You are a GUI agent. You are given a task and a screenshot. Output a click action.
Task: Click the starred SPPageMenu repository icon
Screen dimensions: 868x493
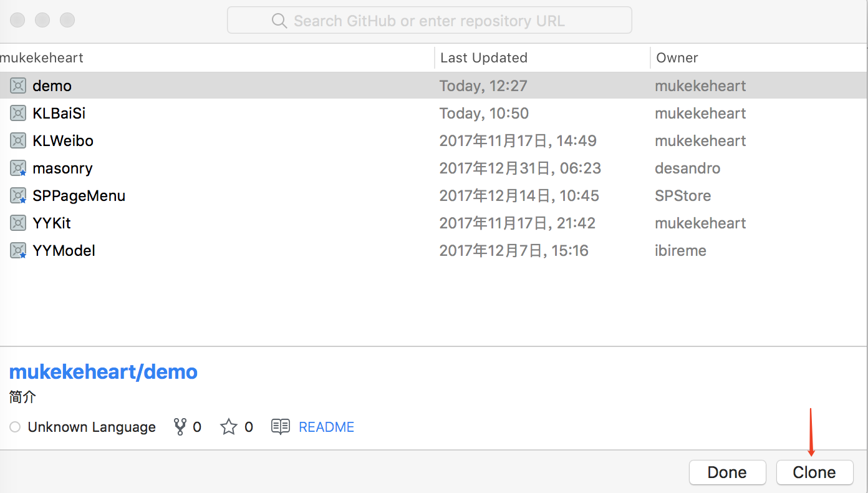18,195
